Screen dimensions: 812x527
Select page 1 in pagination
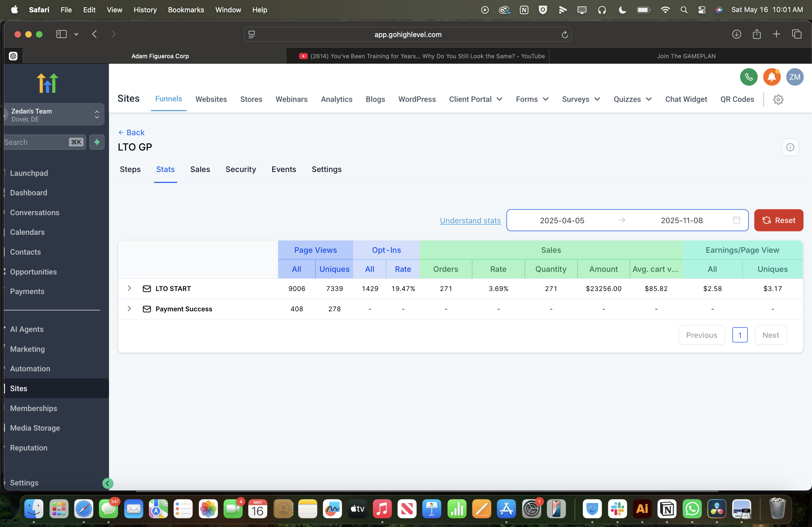click(x=740, y=335)
